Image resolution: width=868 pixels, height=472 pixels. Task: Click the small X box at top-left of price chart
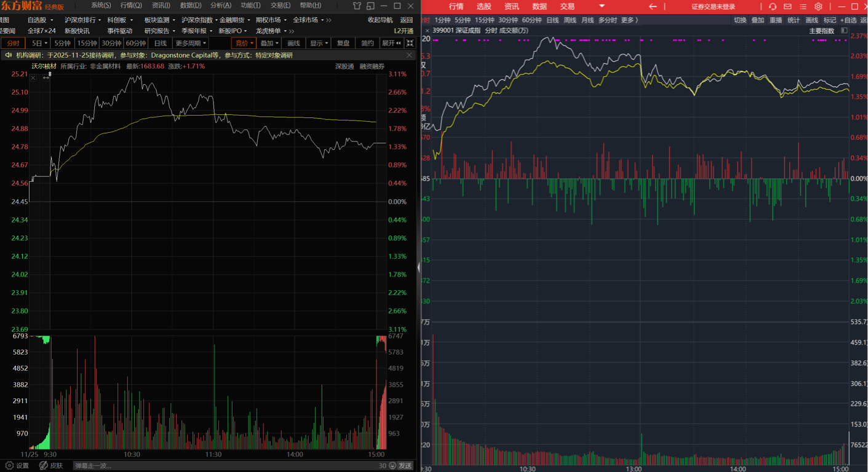[x=33, y=78]
